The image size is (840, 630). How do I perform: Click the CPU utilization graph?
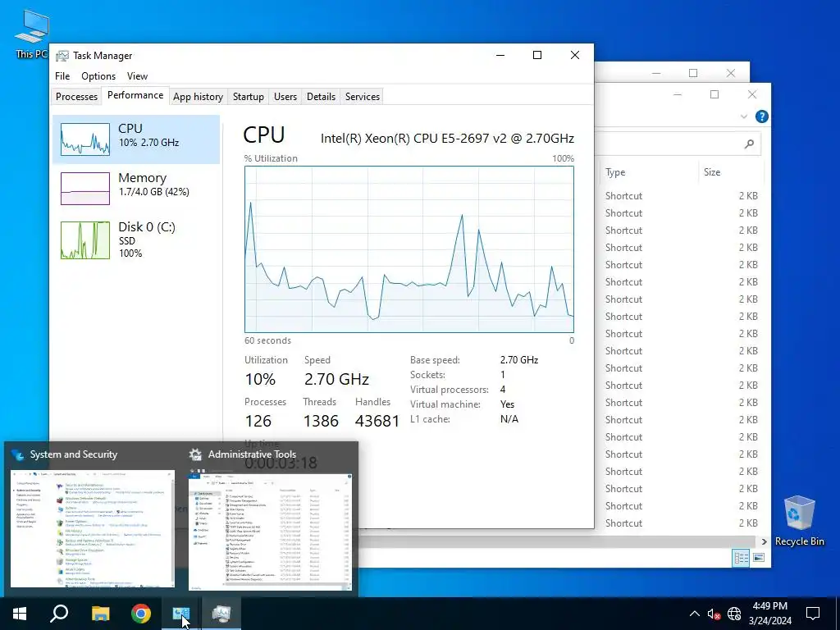pyautogui.click(x=409, y=249)
